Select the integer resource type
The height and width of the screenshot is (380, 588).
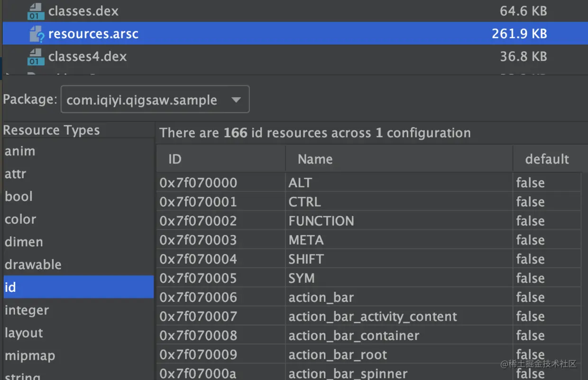click(27, 310)
